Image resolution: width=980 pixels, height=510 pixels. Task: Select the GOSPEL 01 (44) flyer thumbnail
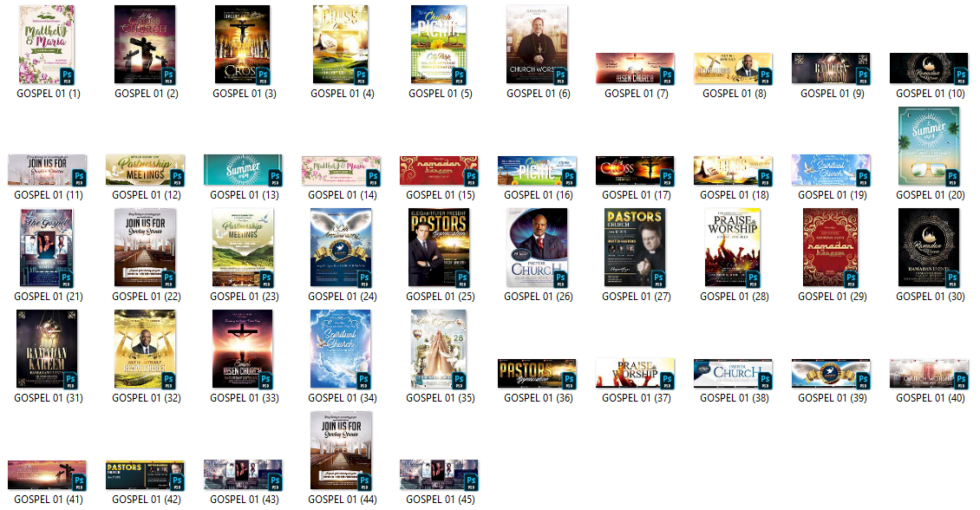(340, 449)
